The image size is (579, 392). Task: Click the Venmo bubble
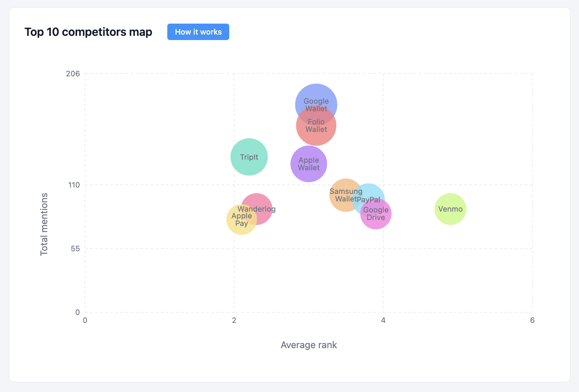click(x=450, y=209)
